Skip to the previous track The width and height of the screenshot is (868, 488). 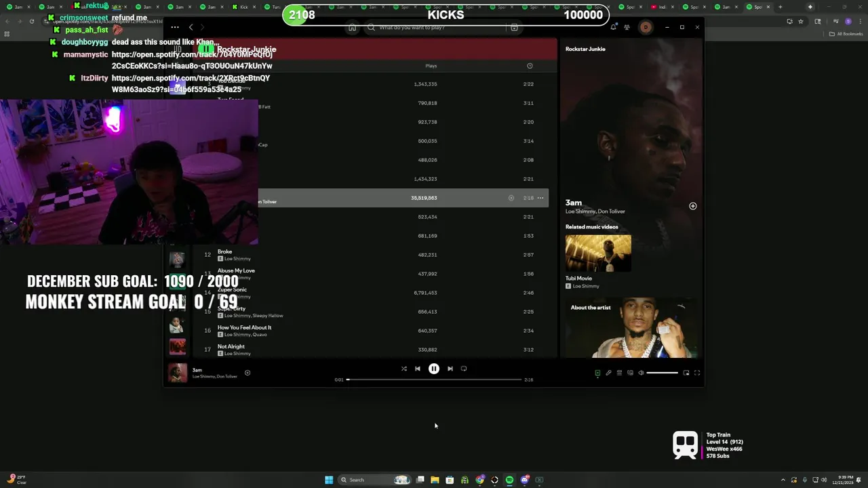click(418, 369)
